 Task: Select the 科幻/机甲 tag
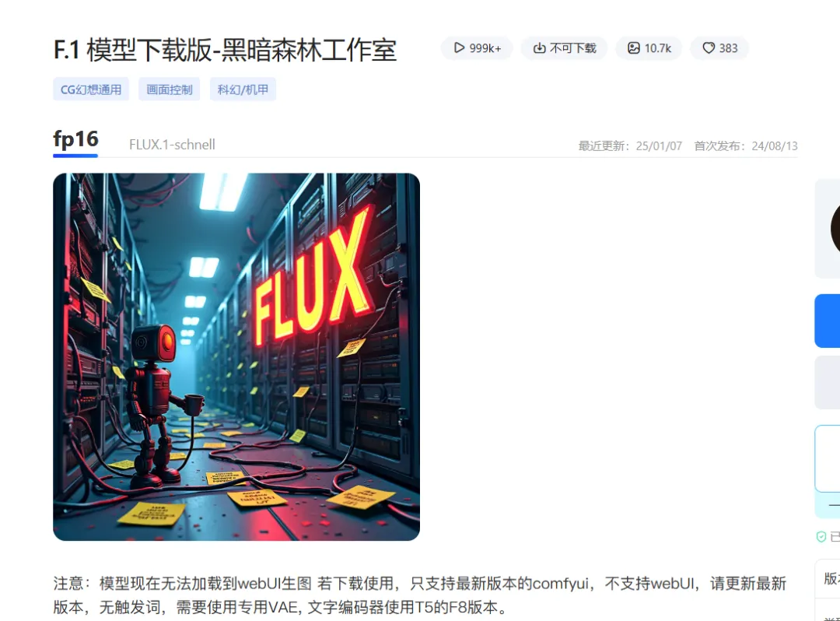(x=243, y=89)
